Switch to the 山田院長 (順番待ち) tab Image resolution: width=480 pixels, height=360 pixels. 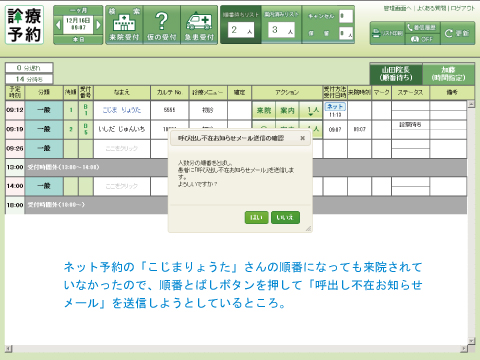(x=396, y=74)
